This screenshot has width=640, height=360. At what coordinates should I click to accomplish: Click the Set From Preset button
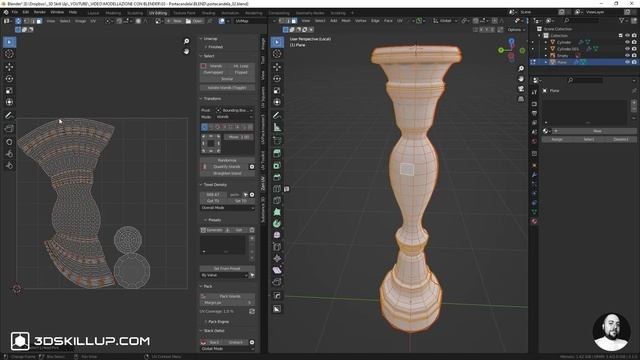tap(227, 269)
